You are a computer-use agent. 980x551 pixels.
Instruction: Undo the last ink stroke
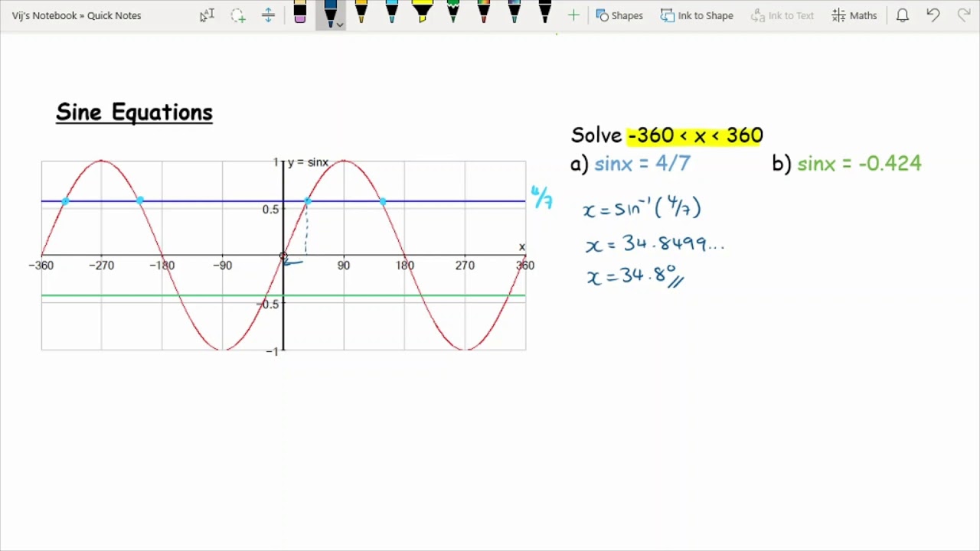[x=933, y=15]
